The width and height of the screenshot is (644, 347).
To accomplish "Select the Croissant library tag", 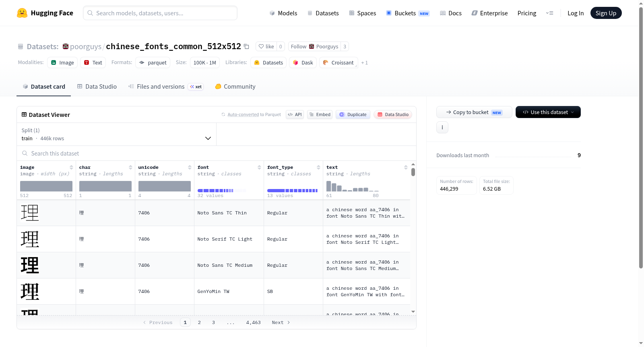I will pyautogui.click(x=339, y=62).
